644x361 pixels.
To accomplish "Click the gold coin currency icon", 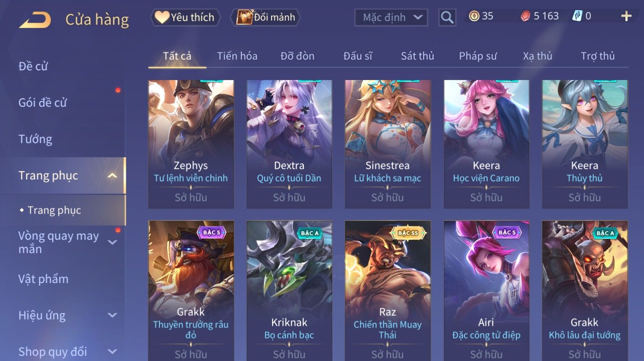I will click(x=474, y=16).
